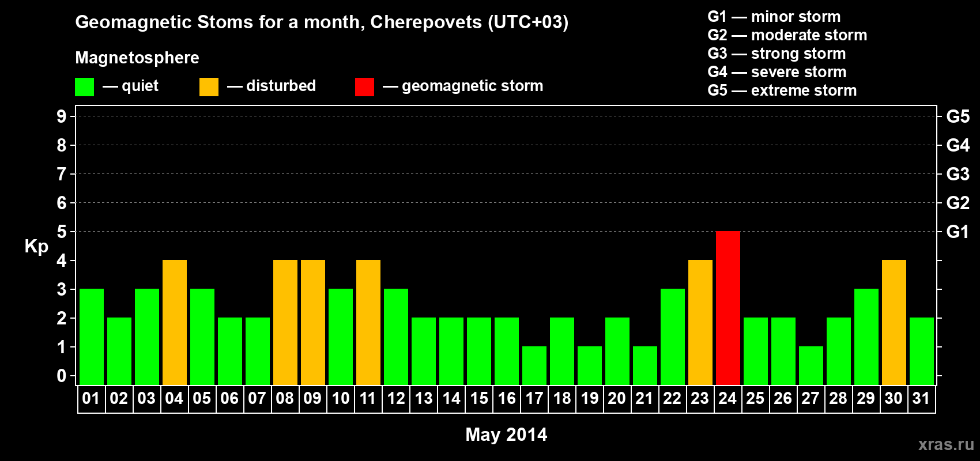Click the G5 right-axis label
980x461 pixels.
pos(958,116)
